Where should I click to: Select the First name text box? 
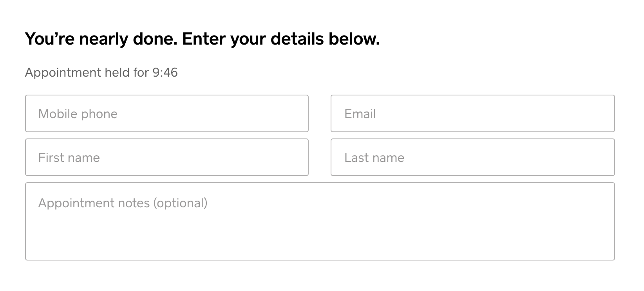(x=166, y=157)
